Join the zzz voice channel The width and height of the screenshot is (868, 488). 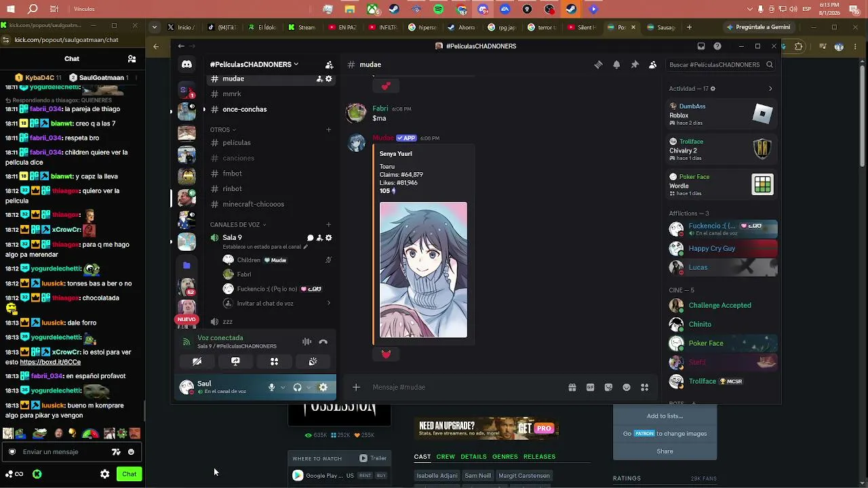228,322
